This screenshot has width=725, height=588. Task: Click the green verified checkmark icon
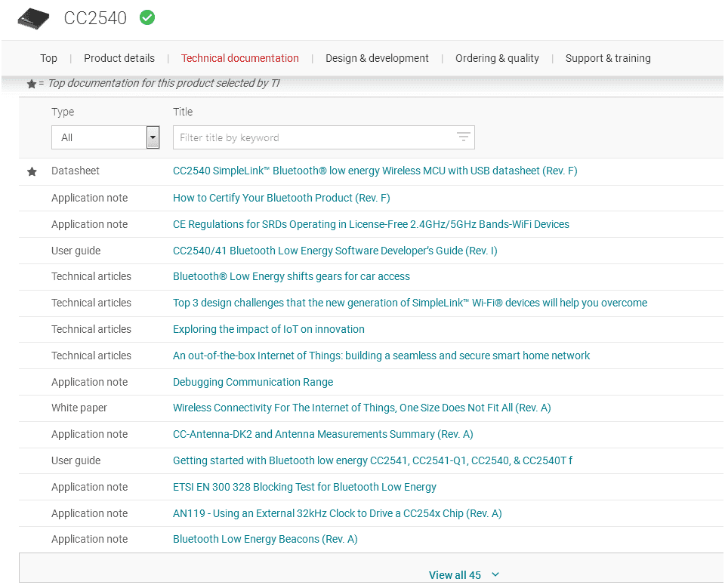point(147,17)
